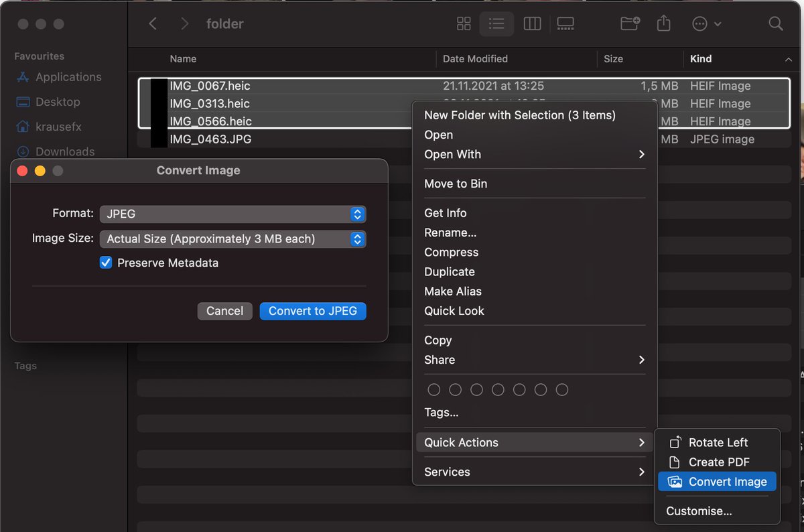
Task: Open Applications from the sidebar
Action: pos(68,77)
